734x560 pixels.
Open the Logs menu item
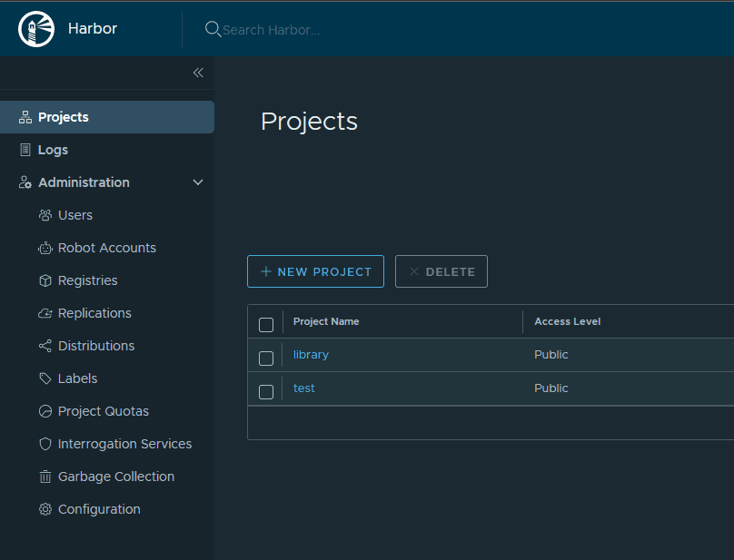(53, 150)
